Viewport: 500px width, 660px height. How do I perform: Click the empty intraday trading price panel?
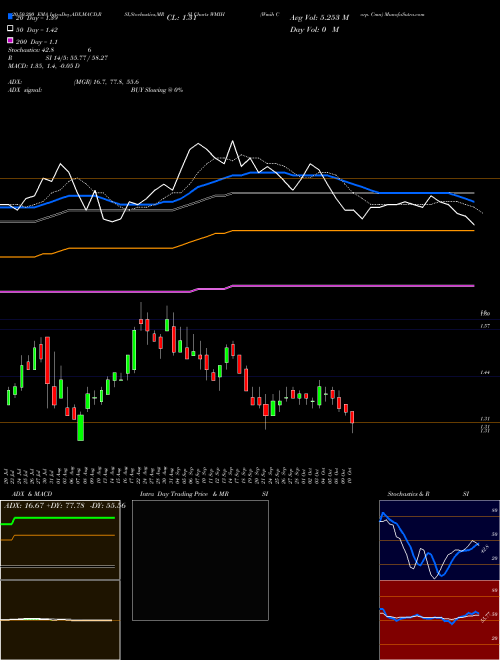coord(200,560)
